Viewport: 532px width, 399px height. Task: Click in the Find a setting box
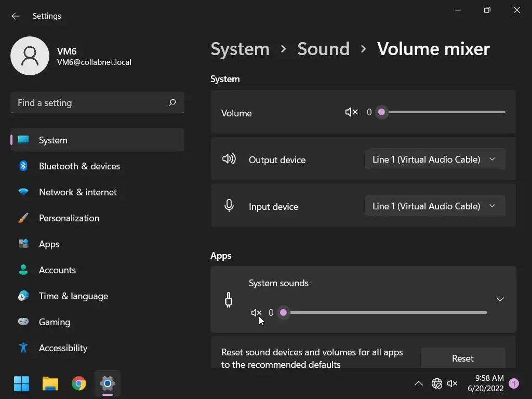[x=91, y=103]
